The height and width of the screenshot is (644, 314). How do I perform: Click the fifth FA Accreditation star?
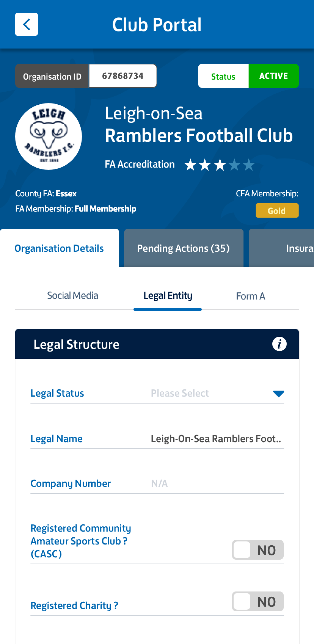(x=249, y=165)
